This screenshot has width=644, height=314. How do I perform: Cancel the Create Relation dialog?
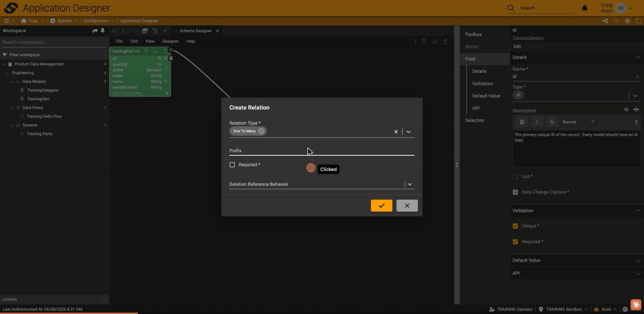407,205
